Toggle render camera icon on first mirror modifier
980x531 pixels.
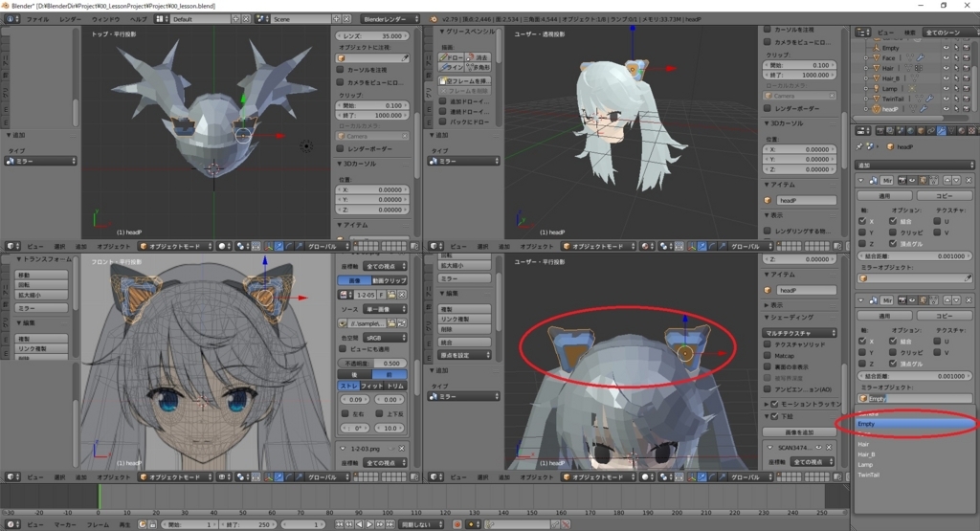pos(902,181)
